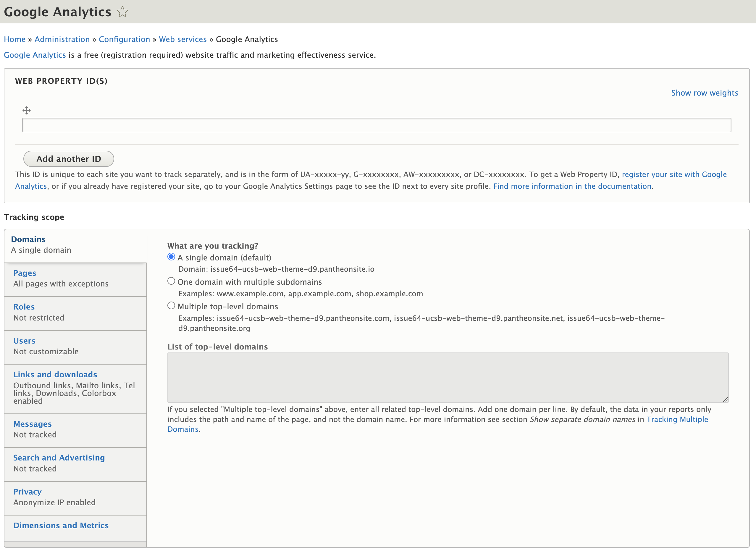Viewport: 756px width, 554px height.
Task: Click 'A single domain' tab summary
Action: click(41, 250)
